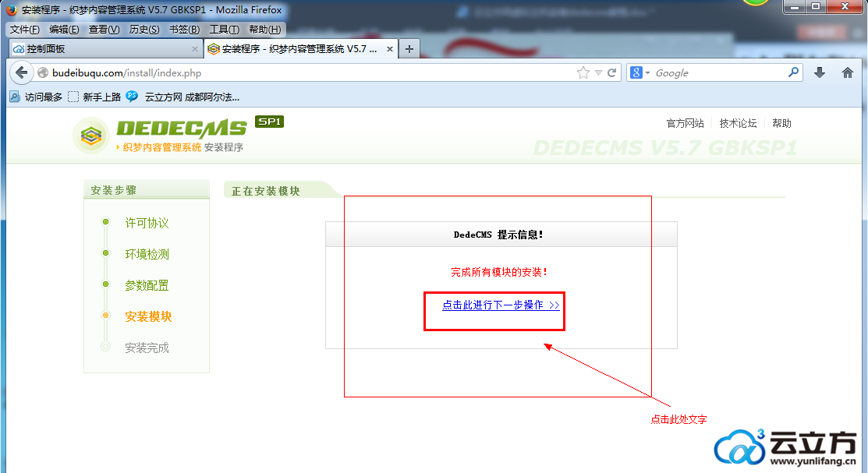Image resolution: width=868 pixels, height=473 pixels.
Task: Open the 查看(V) menu
Action: pyautogui.click(x=104, y=30)
